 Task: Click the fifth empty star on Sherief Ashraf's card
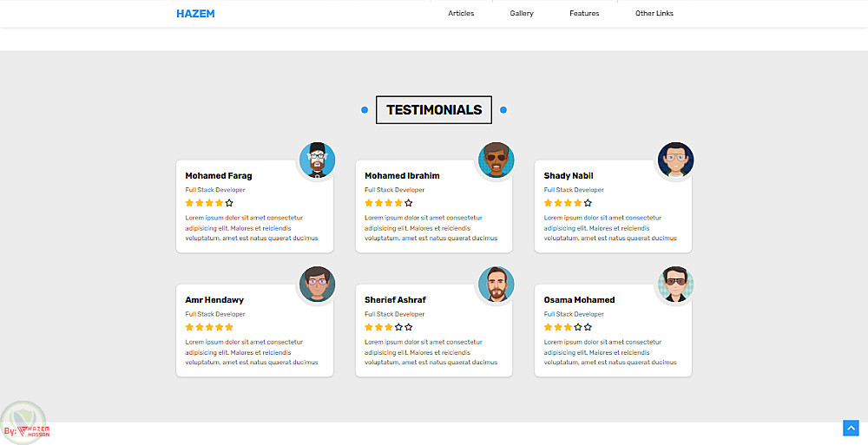pyautogui.click(x=409, y=327)
